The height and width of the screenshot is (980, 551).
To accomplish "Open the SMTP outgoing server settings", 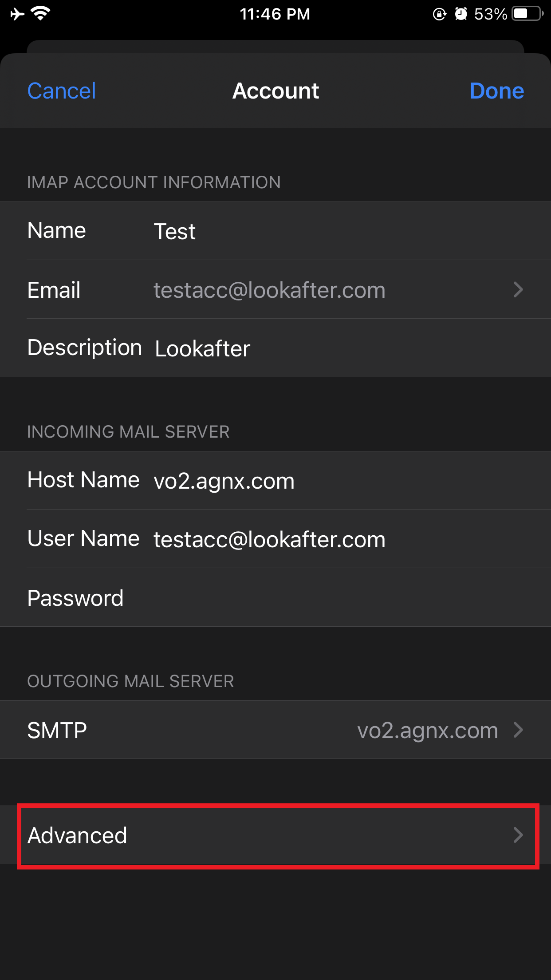I will point(275,730).
